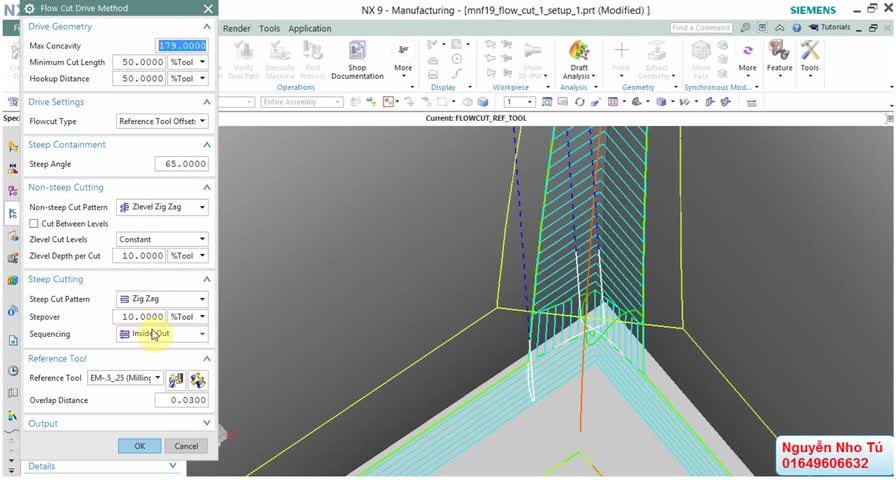Open the Sequencing dropdown

pyautogui.click(x=162, y=334)
